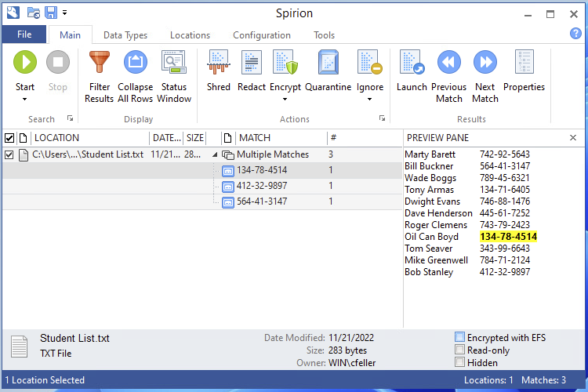Open the Ignore dropdown arrow
The image size is (588, 392).
click(370, 99)
